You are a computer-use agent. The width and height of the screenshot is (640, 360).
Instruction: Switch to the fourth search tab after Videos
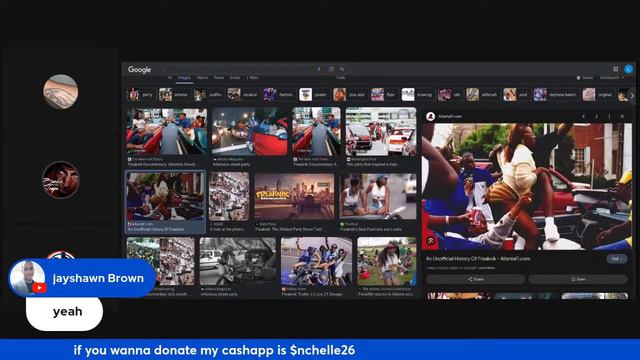(219, 78)
